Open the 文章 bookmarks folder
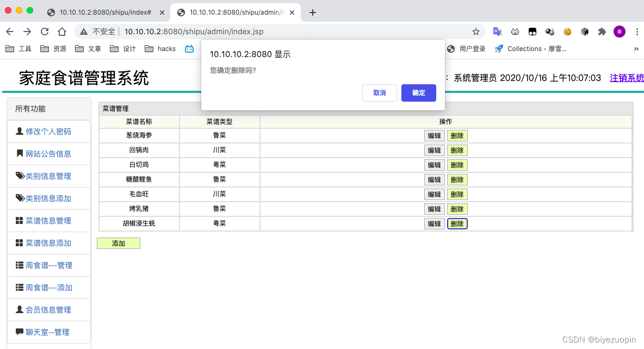644x349 pixels. (88, 49)
